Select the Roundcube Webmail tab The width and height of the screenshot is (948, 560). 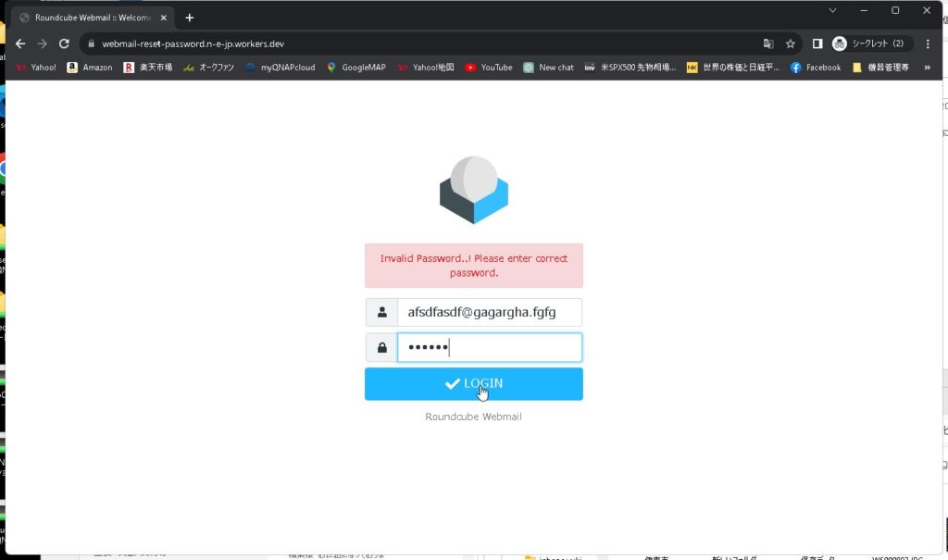coord(89,18)
